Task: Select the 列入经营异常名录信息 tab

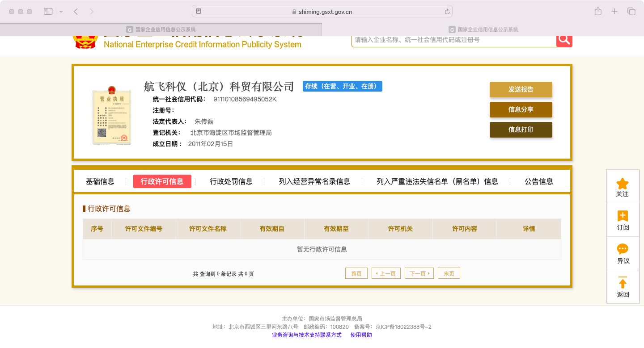Action: (315, 181)
